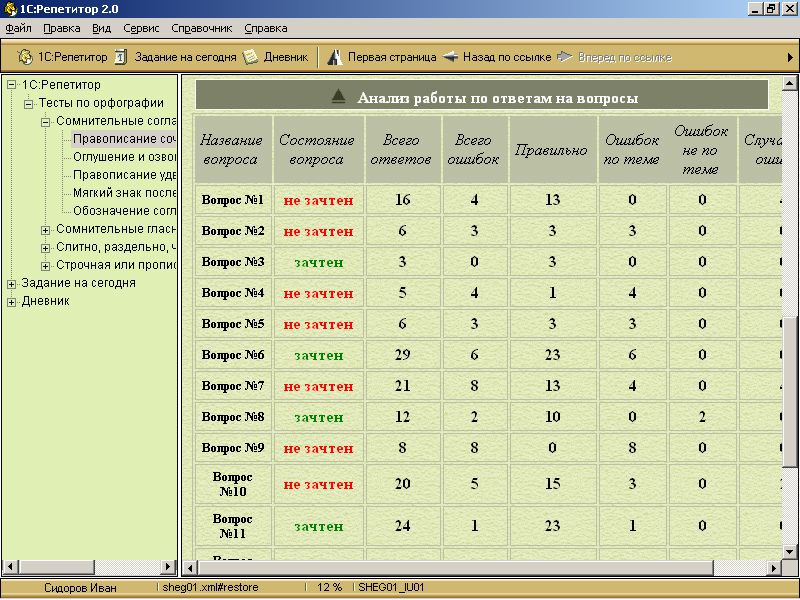Expand the Задание на сегодня tree node

coord(12,283)
